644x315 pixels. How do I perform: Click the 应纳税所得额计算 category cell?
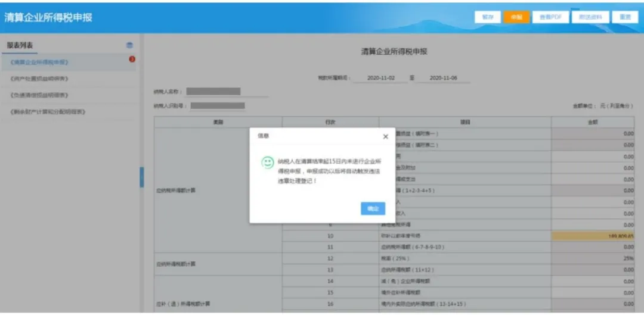pos(218,191)
